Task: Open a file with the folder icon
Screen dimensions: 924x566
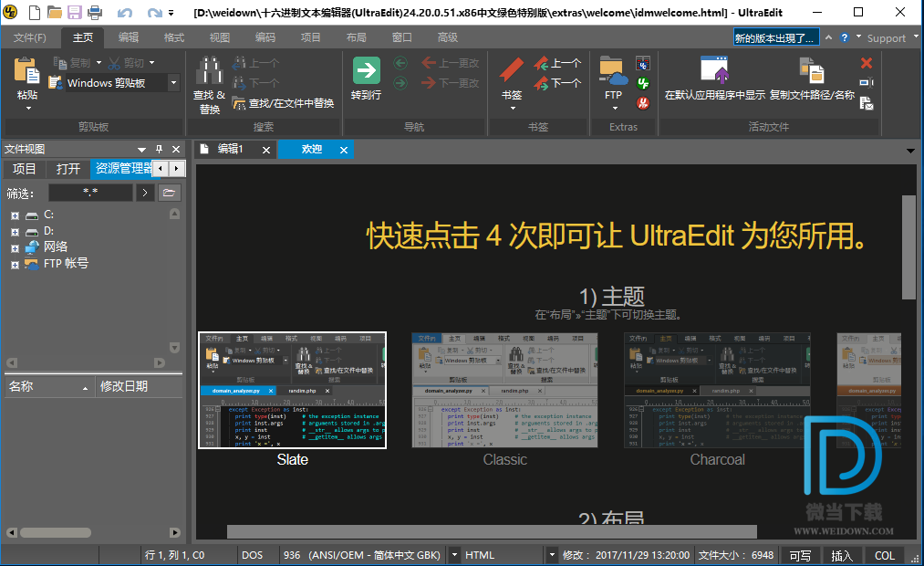Action: pos(54,12)
